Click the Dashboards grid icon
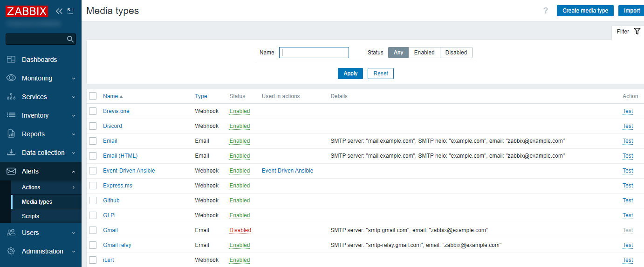644x267 pixels. [11, 60]
